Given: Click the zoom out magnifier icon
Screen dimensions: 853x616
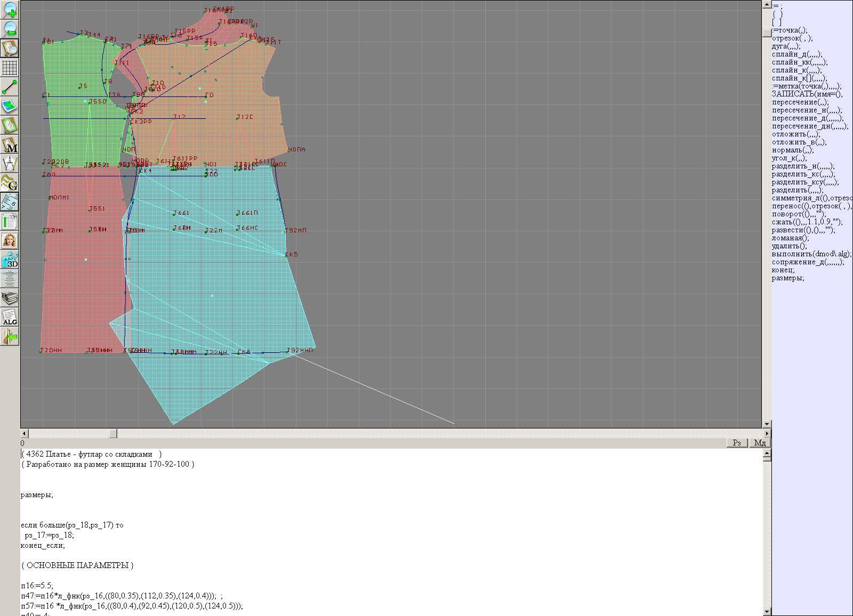Looking at the screenshot, I should [10, 29].
